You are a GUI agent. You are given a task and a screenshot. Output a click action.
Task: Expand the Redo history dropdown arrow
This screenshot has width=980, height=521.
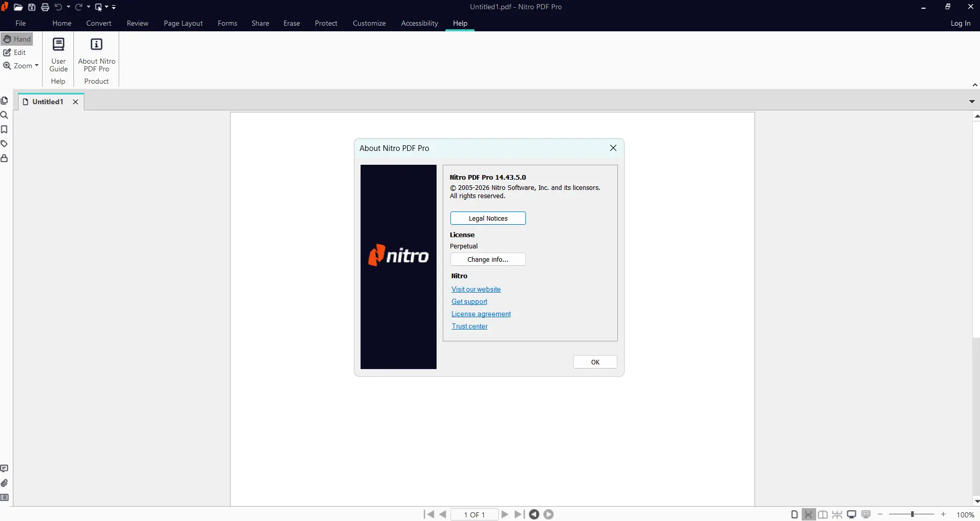point(88,7)
